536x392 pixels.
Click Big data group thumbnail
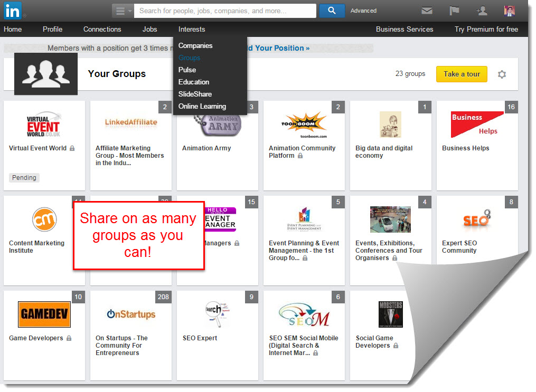pyautogui.click(x=390, y=125)
